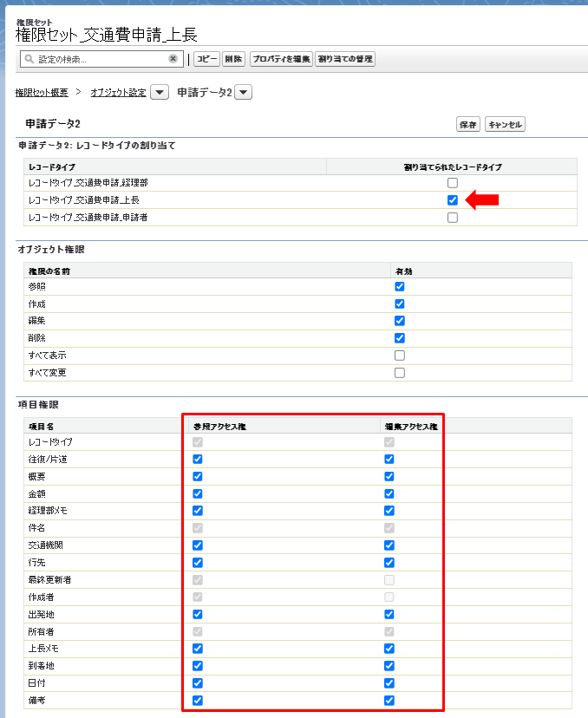588x718 pixels.
Task: Toggle read access for 備考
Action: click(x=198, y=701)
